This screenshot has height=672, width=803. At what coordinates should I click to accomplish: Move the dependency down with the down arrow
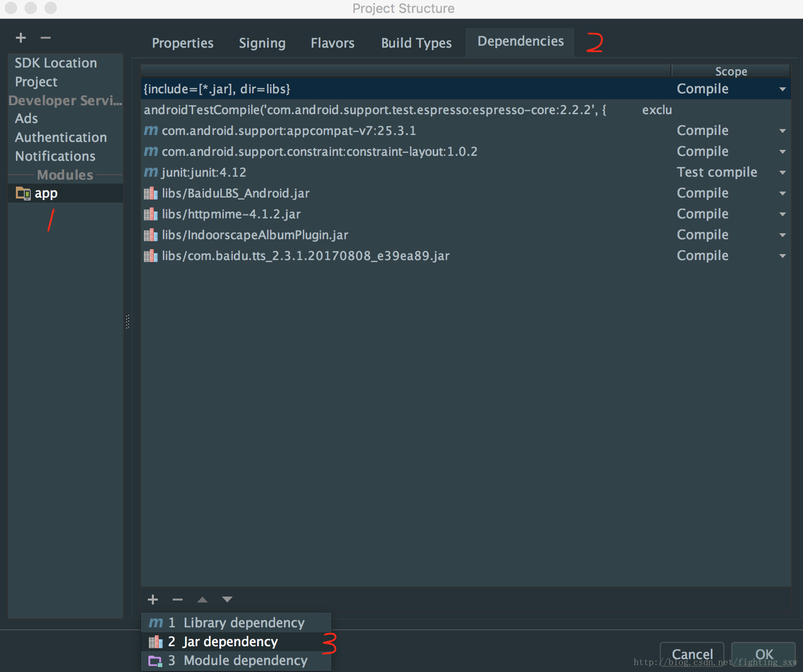tap(227, 600)
